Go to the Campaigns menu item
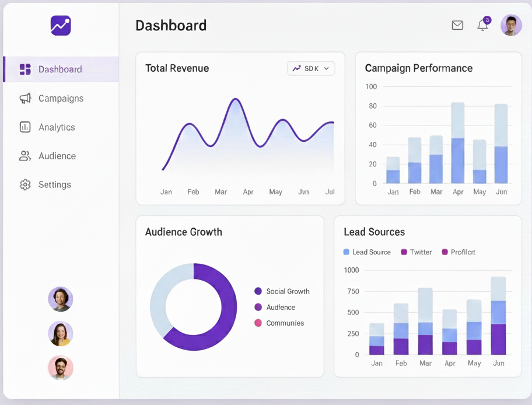Image resolution: width=532 pixels, height=405 pixels. (x=61, y=99)
